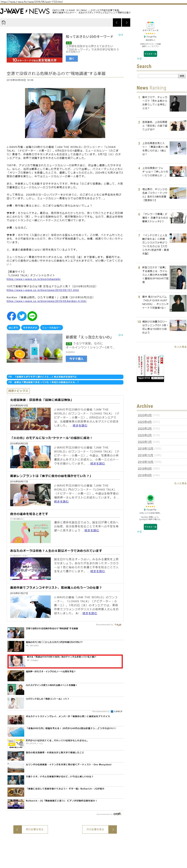
Task: Open 2019年8月 archive
Action: [144, 475]
